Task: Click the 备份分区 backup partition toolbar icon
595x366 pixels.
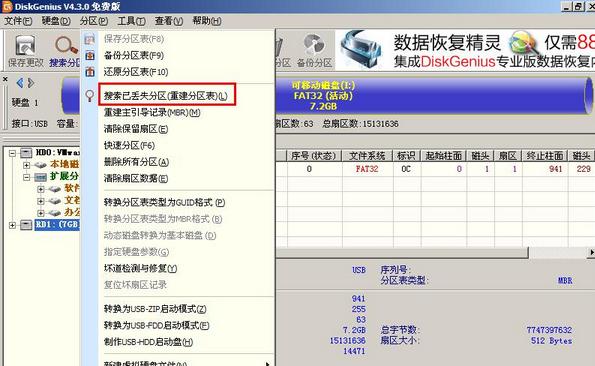Action: pyautogui.click(x=314, y=51)
